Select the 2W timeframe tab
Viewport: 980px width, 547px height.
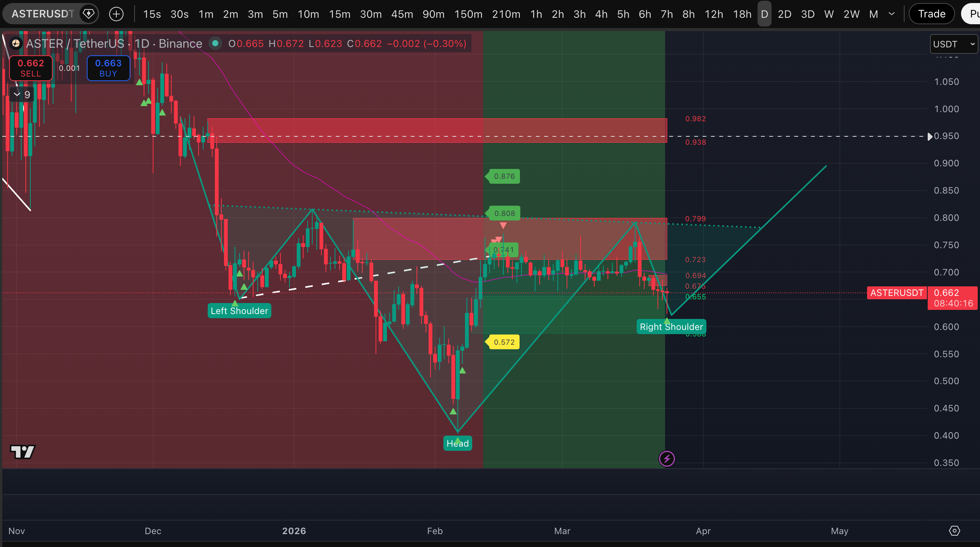coord(851,14)
